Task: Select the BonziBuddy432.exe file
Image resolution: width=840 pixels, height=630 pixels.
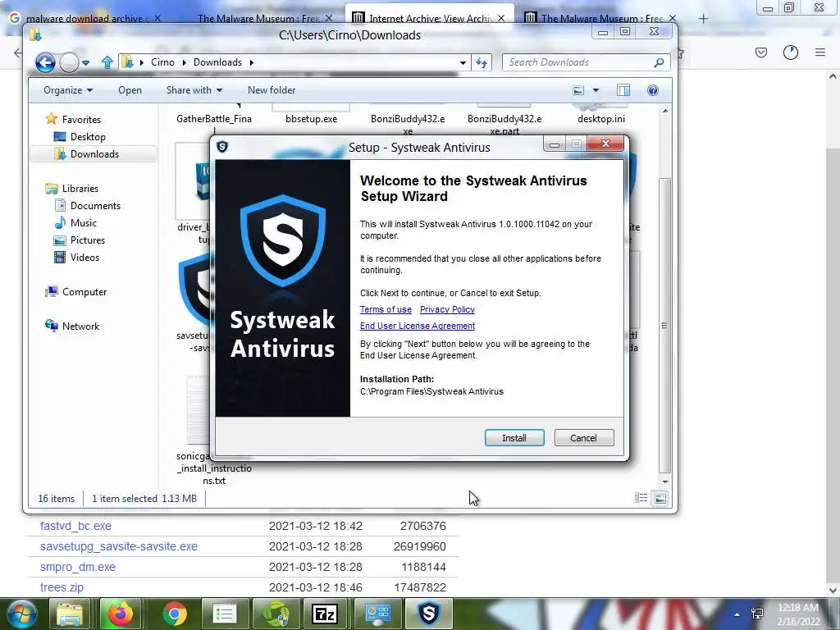Action: coord(408,124)
